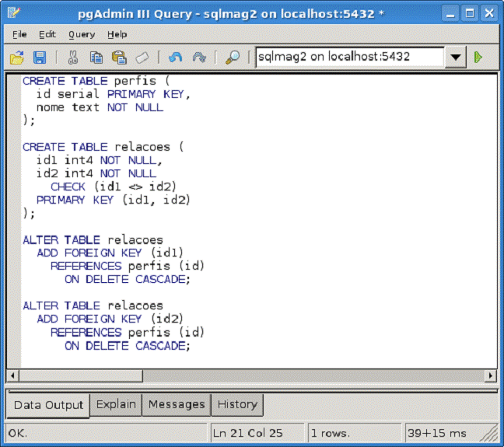Click the Open file icon
Viewport: 504px width, 447px height.
pyautogui.click(x=17, y=57)
